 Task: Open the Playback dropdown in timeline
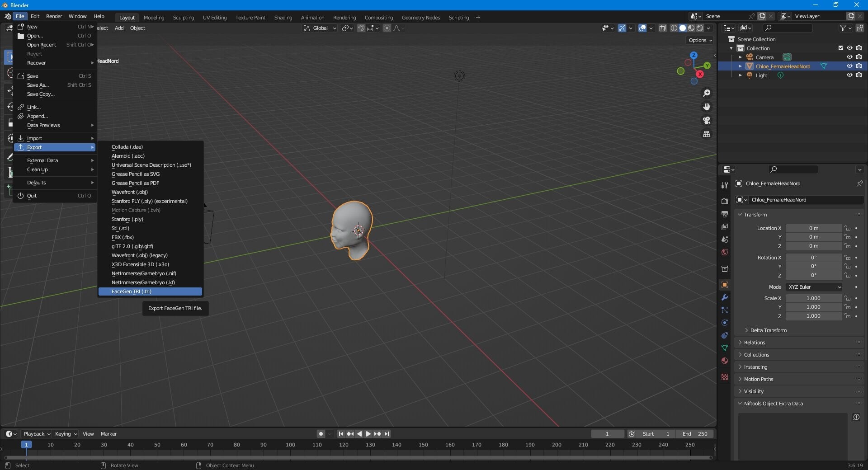point(36,434)
